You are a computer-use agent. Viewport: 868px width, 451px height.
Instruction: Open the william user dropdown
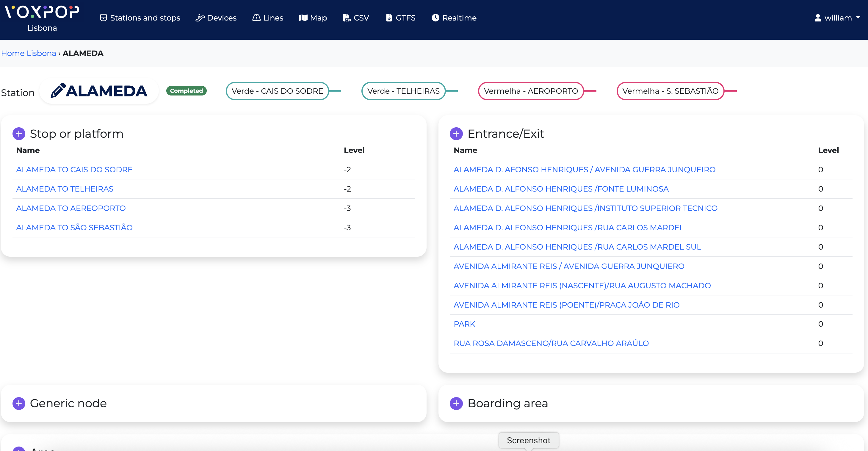coord(838,18)
